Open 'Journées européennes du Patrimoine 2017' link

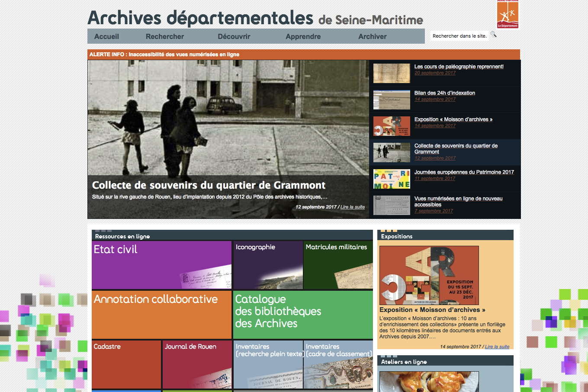464,172
